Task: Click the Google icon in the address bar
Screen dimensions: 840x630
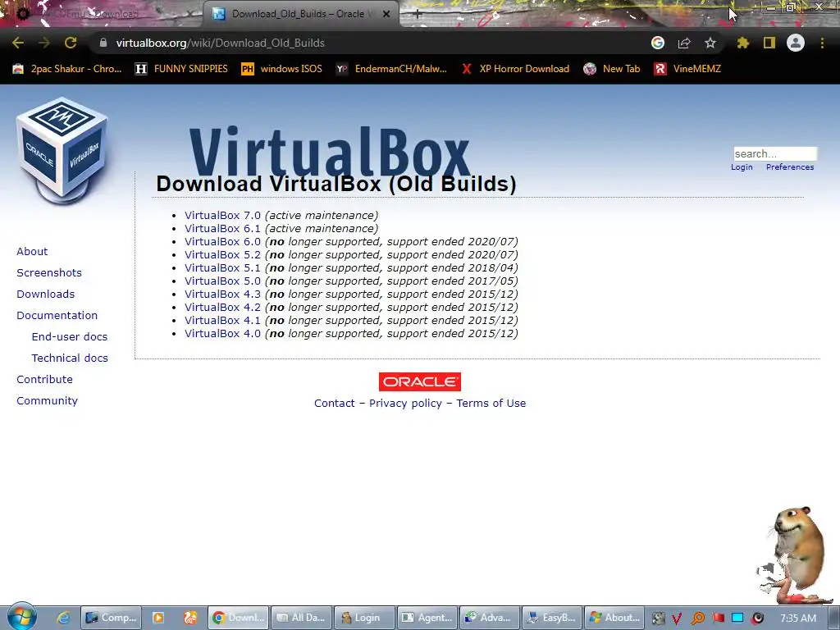Action: point(658,43)
